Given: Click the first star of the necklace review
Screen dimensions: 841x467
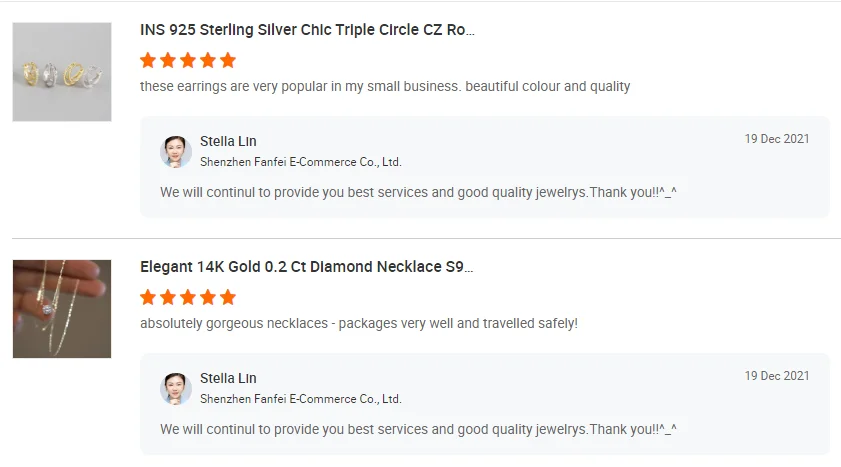Looking at the screenshot, I should pyautogui.click(x=148, y=297).
